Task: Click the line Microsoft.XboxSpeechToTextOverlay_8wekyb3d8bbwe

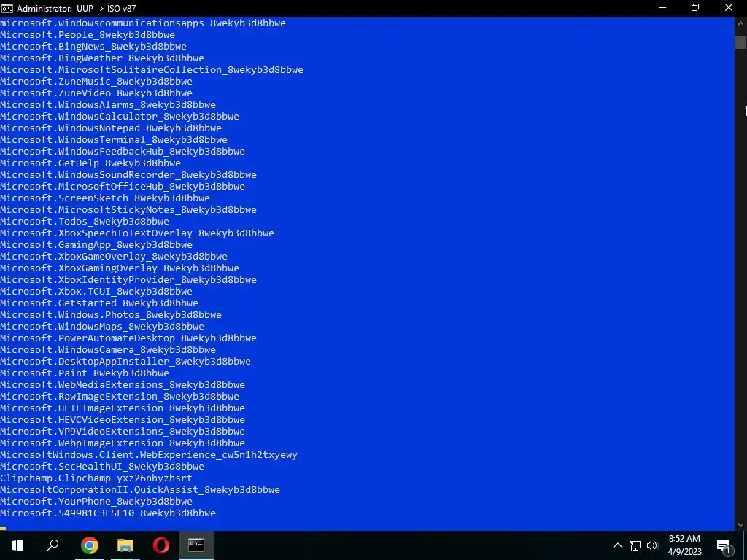Action: point(137,233)
